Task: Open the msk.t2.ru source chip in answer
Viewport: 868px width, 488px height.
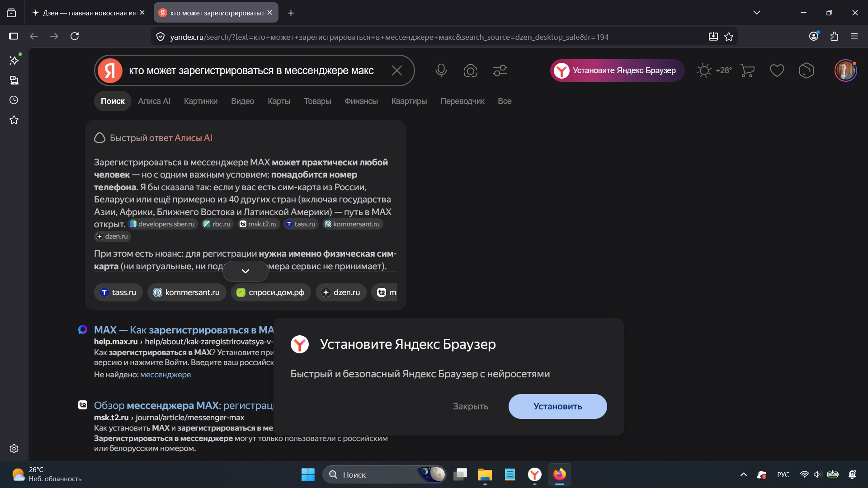Action: pyautogui.click(x=259, y=224)
